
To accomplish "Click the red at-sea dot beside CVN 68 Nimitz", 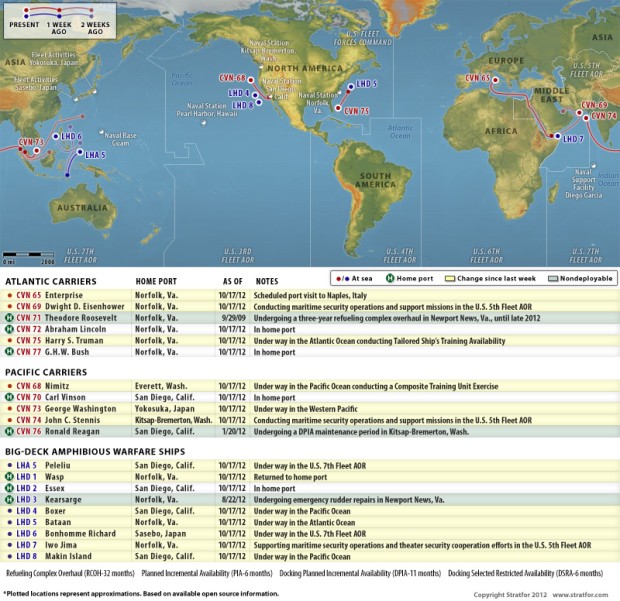I will click(9, 386).
